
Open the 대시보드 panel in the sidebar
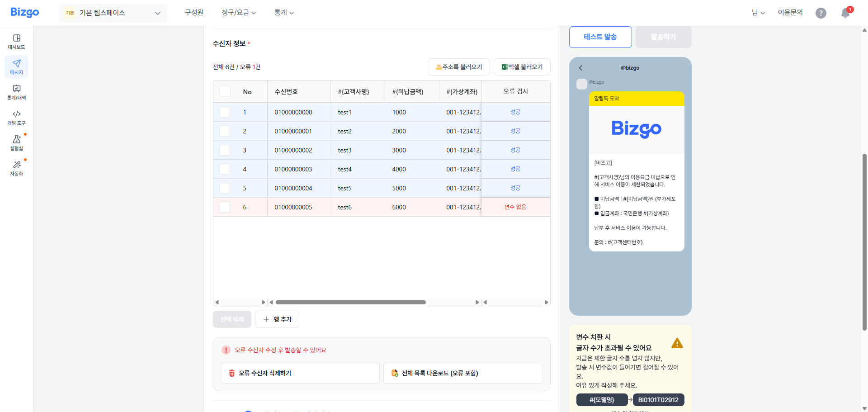(x=16, y=41)
